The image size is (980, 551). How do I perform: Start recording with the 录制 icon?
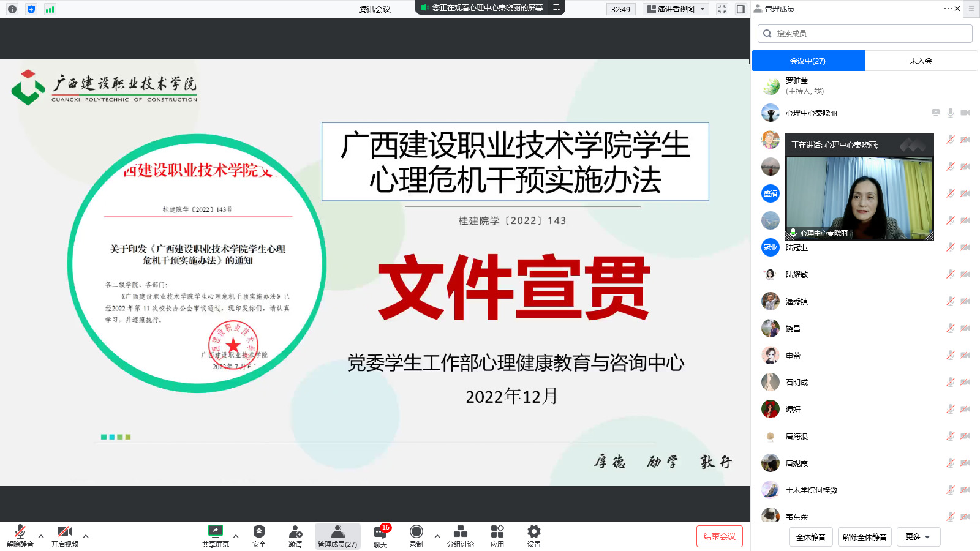coord(417,535)
